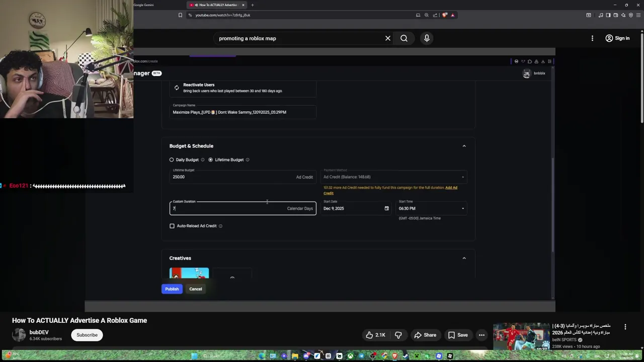Select the Reactivate Users objective option
The image size is (644, 362).
(243, 88)
